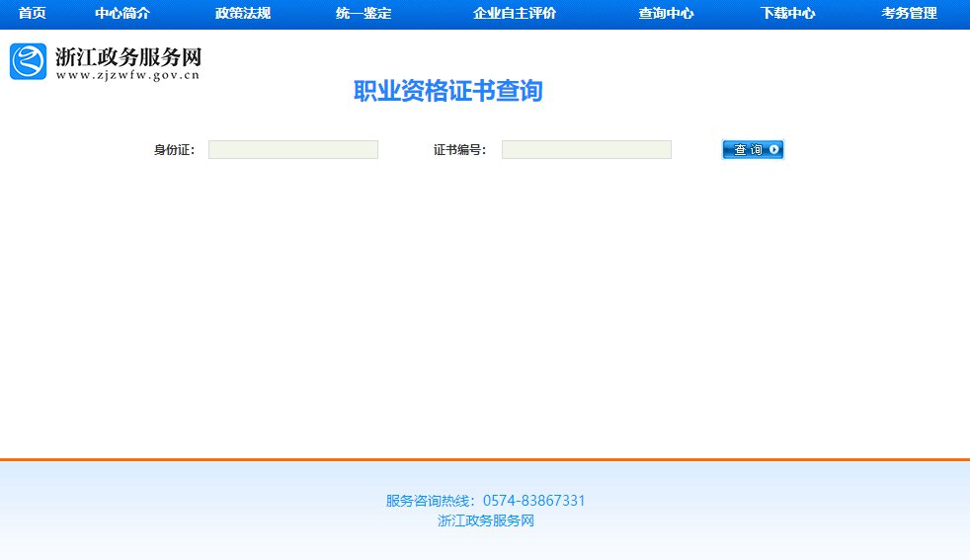Viewport: 970px width, 560px height.
Task: Click the 证书编号 field label
Action: pos(459,150)
